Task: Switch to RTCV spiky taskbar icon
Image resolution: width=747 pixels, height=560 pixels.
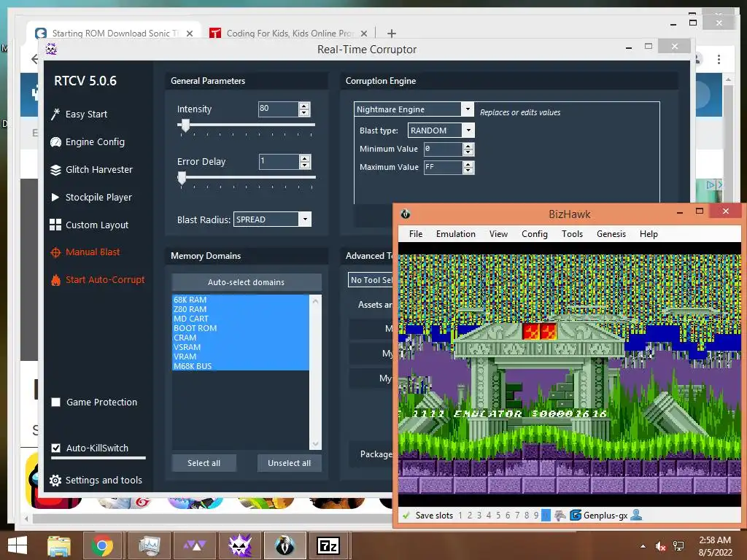Action: click(x=239, y=545)
